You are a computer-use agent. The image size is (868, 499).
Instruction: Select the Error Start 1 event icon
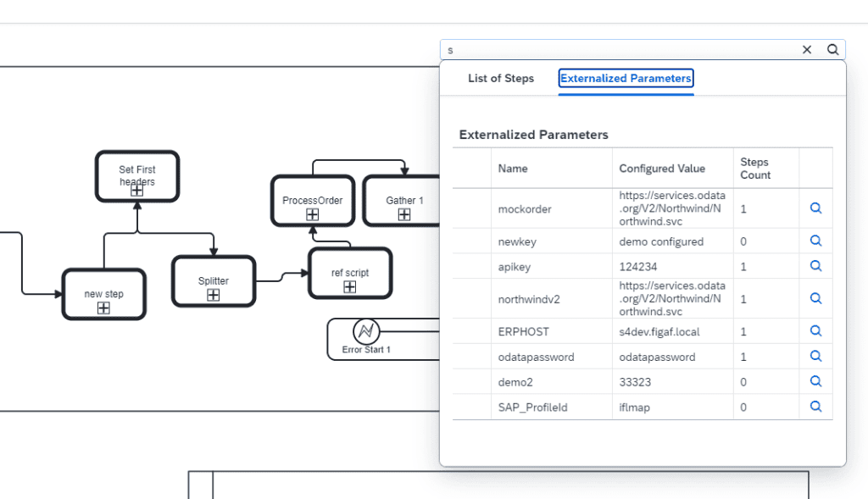coord(366,331)
